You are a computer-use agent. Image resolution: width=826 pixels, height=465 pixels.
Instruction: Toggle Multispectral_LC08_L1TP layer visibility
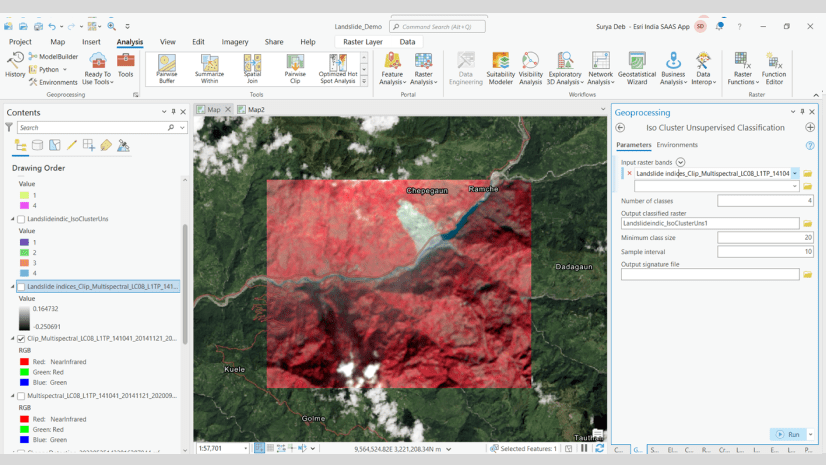21,395
